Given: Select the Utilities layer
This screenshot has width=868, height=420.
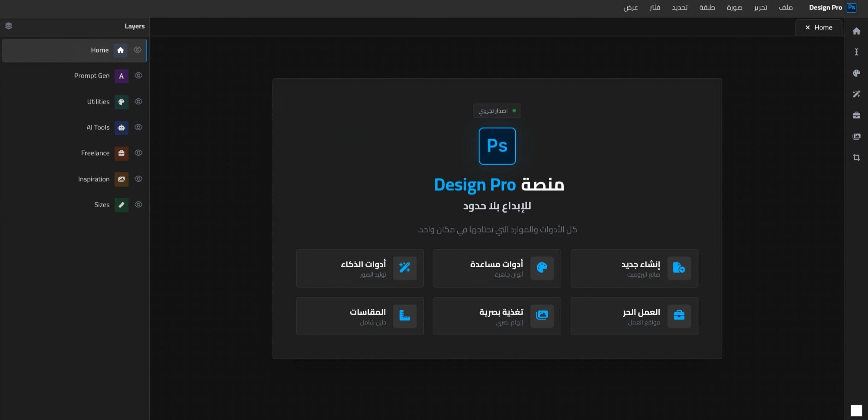Looking at the screenshot, I should [75, 102].
